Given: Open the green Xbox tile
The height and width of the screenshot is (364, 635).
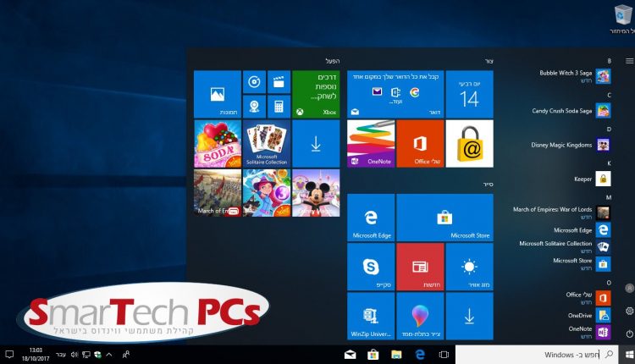Looking at the screenshot, I should (316, 94).
